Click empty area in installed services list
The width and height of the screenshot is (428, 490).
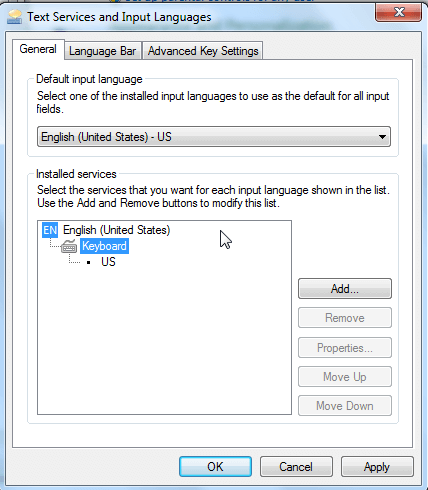164,340
